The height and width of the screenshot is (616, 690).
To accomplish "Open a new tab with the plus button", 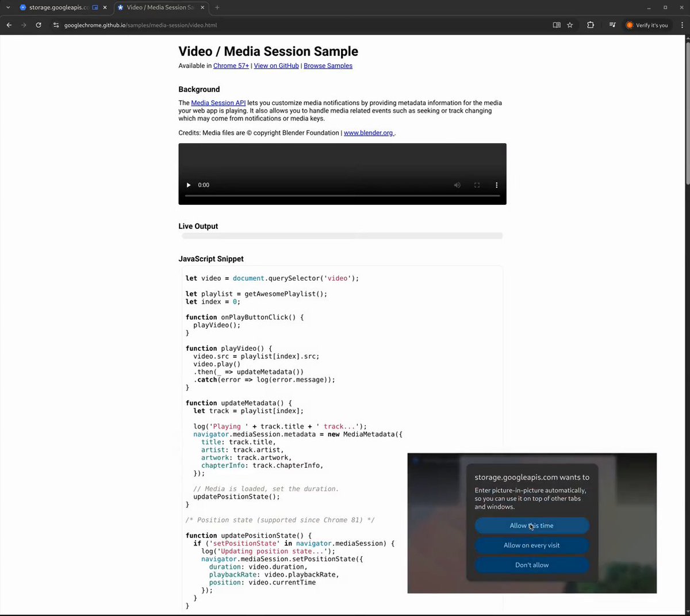I will [x=217, y=7].
